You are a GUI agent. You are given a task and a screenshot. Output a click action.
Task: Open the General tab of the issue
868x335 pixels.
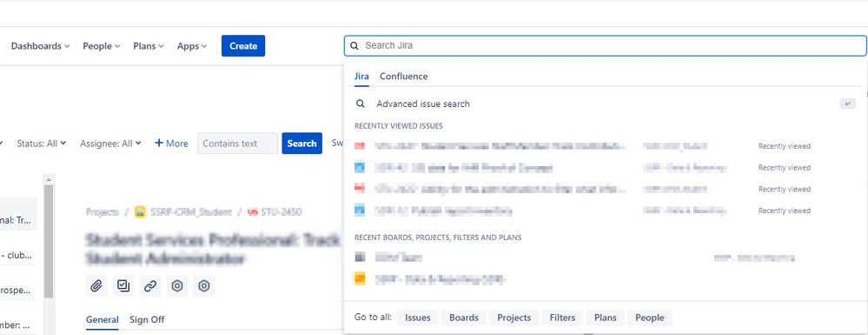point(102,319)
